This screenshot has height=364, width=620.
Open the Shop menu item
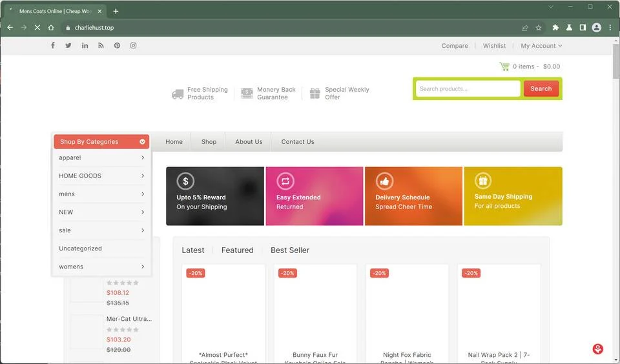(209, 142)
